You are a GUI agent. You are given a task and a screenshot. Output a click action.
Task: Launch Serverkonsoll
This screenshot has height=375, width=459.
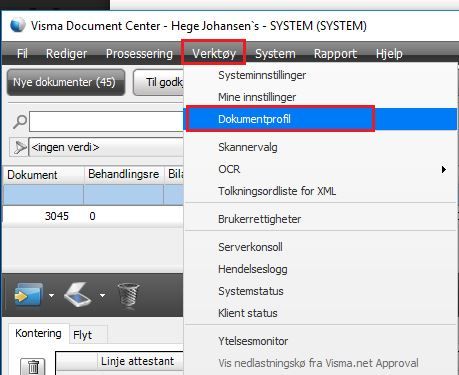point(321,247)
